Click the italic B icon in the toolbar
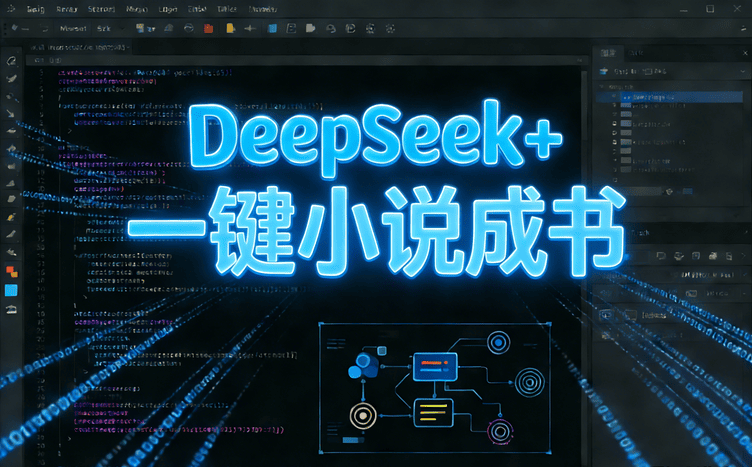The width and height of the screenshot is (752, 467). [x=291, y=29]
